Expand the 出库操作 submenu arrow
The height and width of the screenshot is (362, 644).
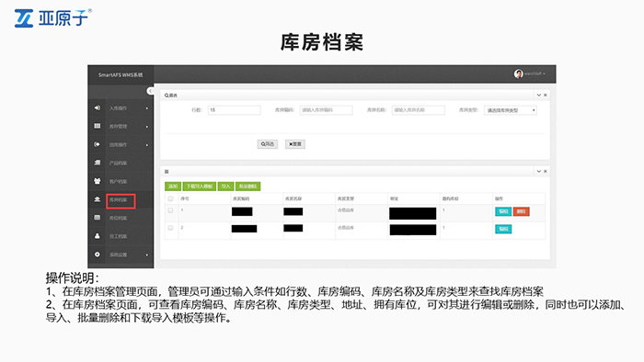[147, 145]
